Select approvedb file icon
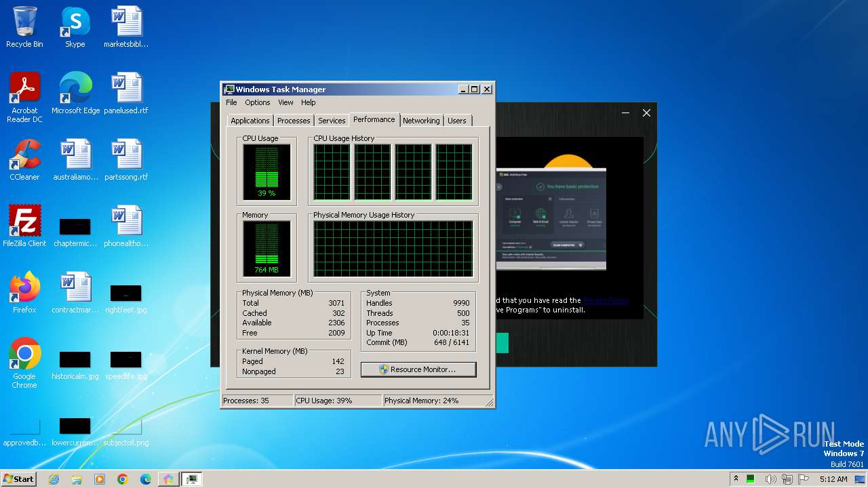 pyautogui.click(x=24, y=431)
